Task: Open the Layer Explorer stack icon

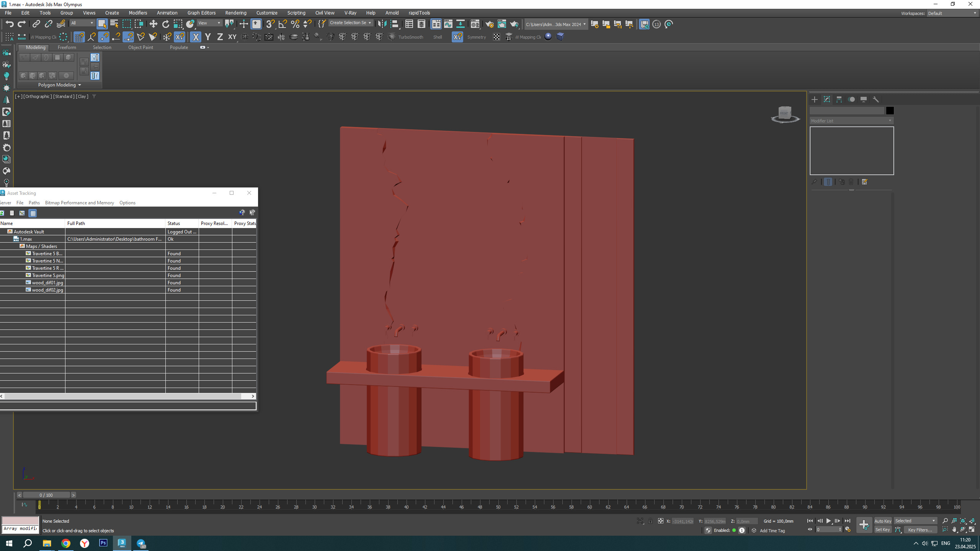Action: coord(421,24)
